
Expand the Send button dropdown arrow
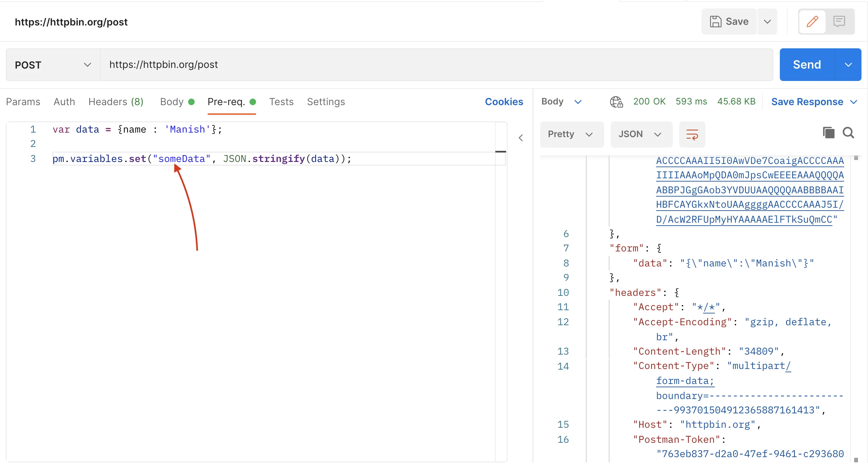[848, 65]
